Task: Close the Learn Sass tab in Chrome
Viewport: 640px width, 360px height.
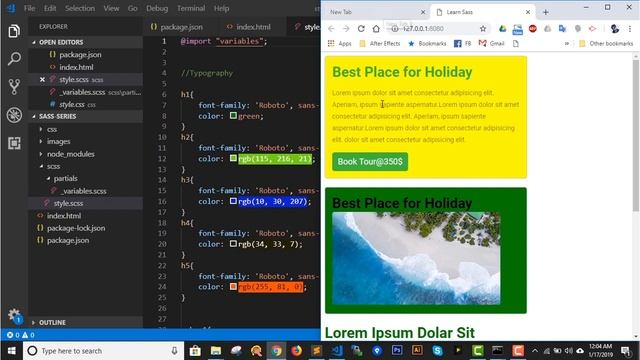Action: (528, 12)
